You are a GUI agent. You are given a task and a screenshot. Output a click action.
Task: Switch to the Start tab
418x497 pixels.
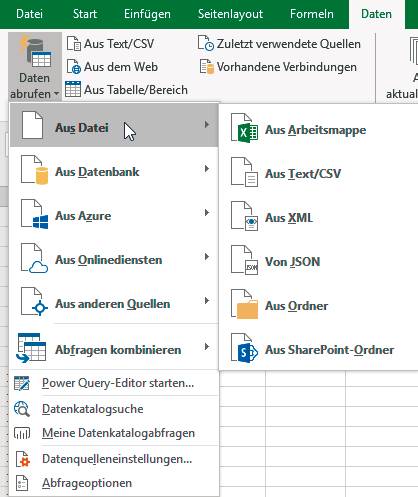point(85,14)
